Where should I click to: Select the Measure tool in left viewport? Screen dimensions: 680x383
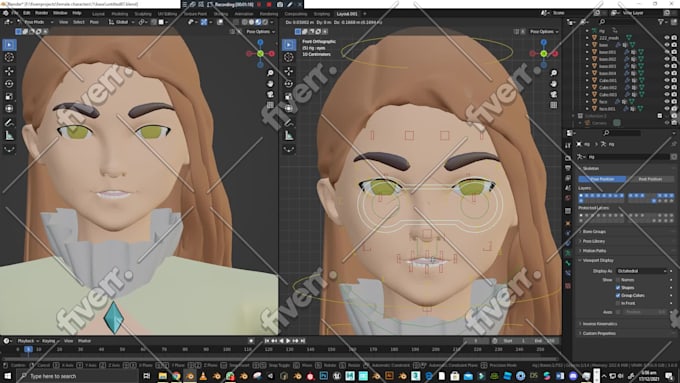[9, 136]
